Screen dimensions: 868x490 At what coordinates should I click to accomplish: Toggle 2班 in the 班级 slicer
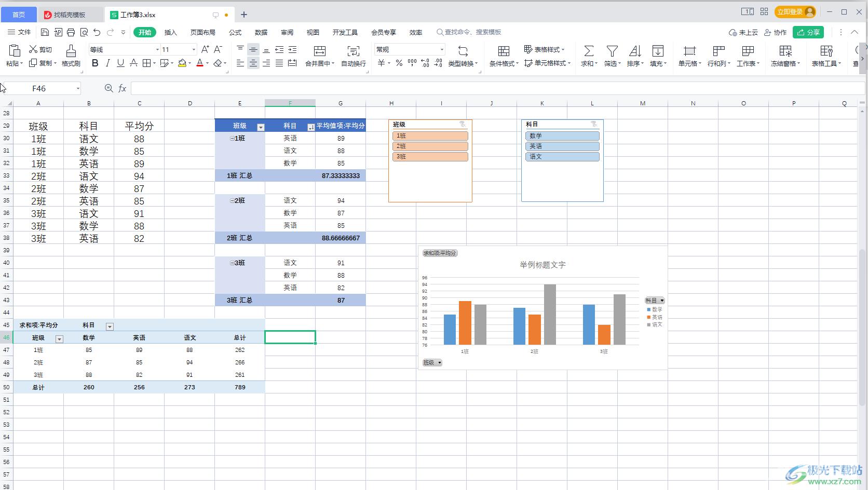[x=430, y=146]
